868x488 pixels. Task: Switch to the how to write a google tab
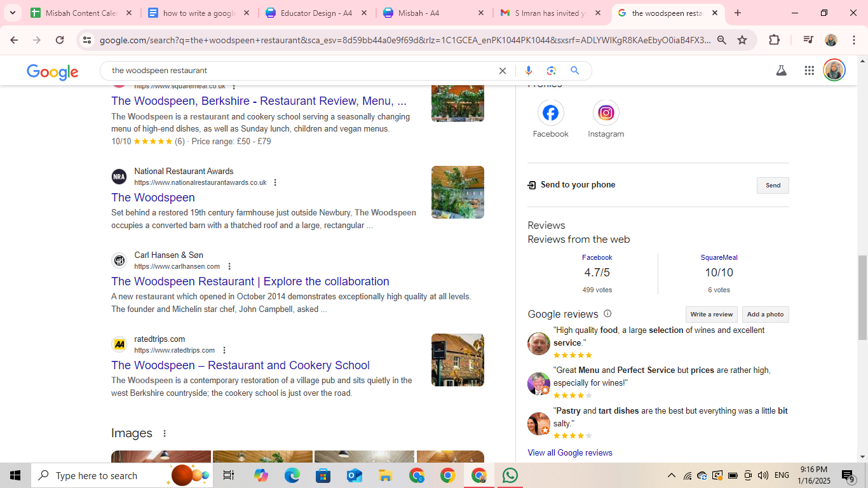click(x=200, y=13)
